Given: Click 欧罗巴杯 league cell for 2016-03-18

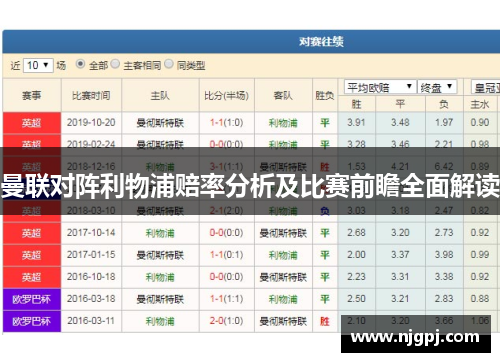Looking at the screenshot, I should [x=32, y=299].
